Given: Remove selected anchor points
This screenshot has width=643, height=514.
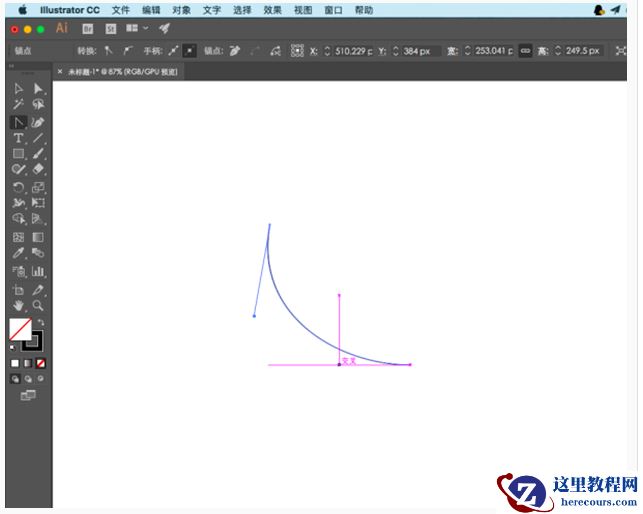Looking at the screenshot, I should 235,50.
